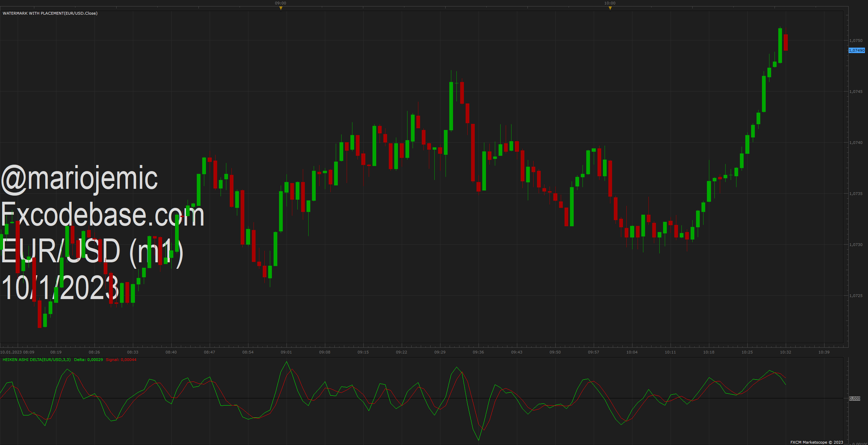
Task: Click the 10:04 time axis label
Action: [x=632, y=352]
